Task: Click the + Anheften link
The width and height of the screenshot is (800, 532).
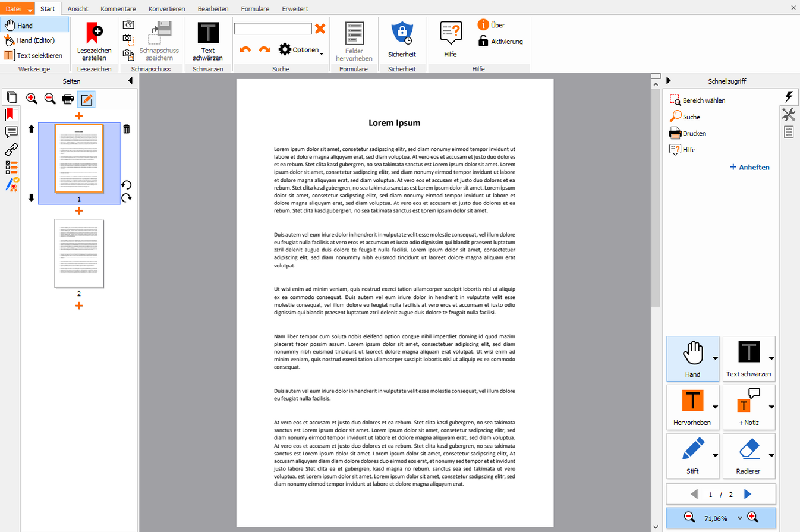Action: pos(748,167)
